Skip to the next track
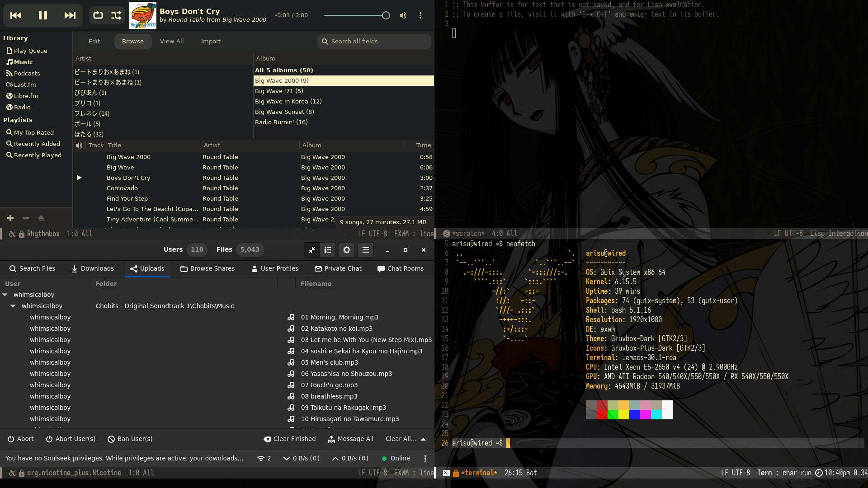 pos(70,15)
